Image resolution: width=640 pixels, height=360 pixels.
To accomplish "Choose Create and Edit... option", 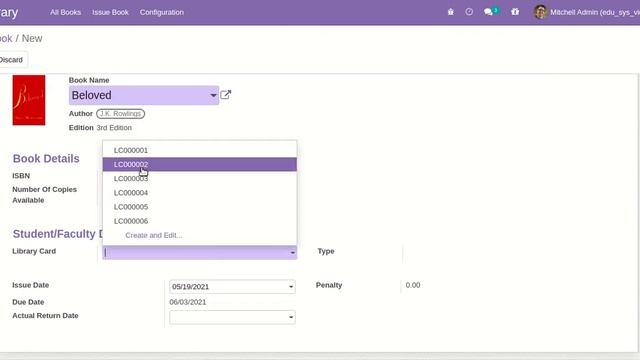I will (x=200, y=236).
